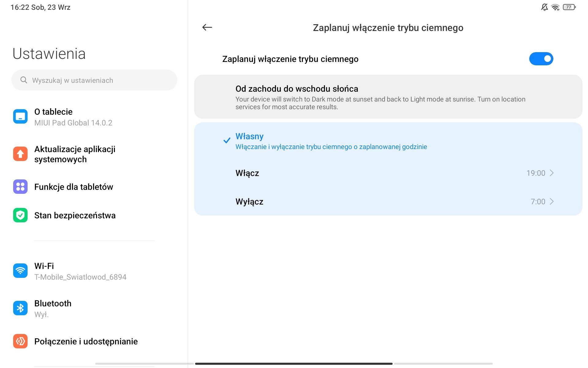Select the Własny custom schedule option
Image resolution: width=588 pixels, height=368 pixels.
coord(388,141)
